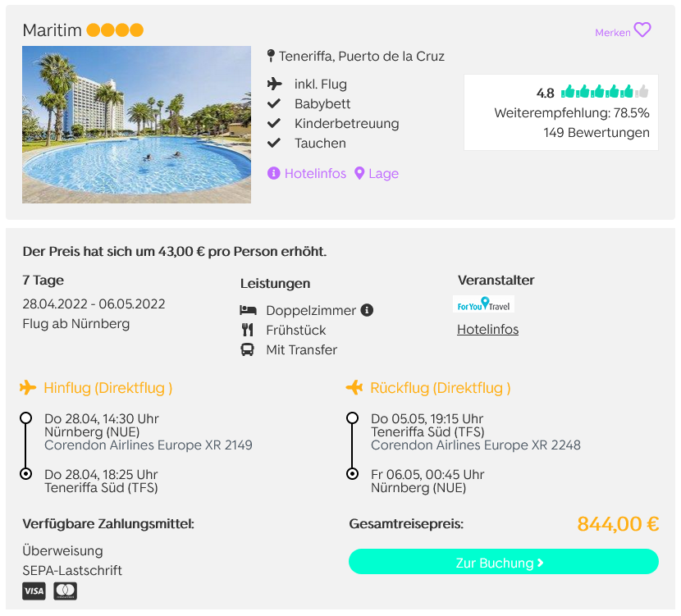Open the Maritim hotel pool photo
The width and height of the screenshot is (681, 616).
pos(136,125)
